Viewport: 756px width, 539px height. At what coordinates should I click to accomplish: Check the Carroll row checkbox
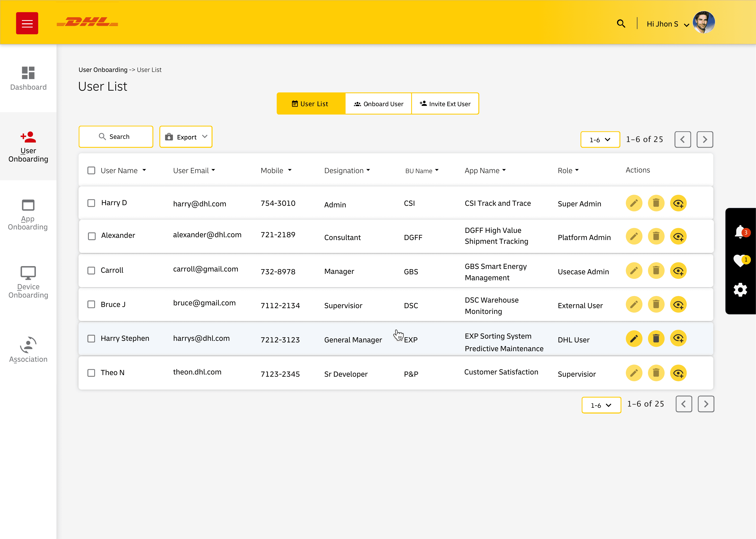(x=91, y=270)
